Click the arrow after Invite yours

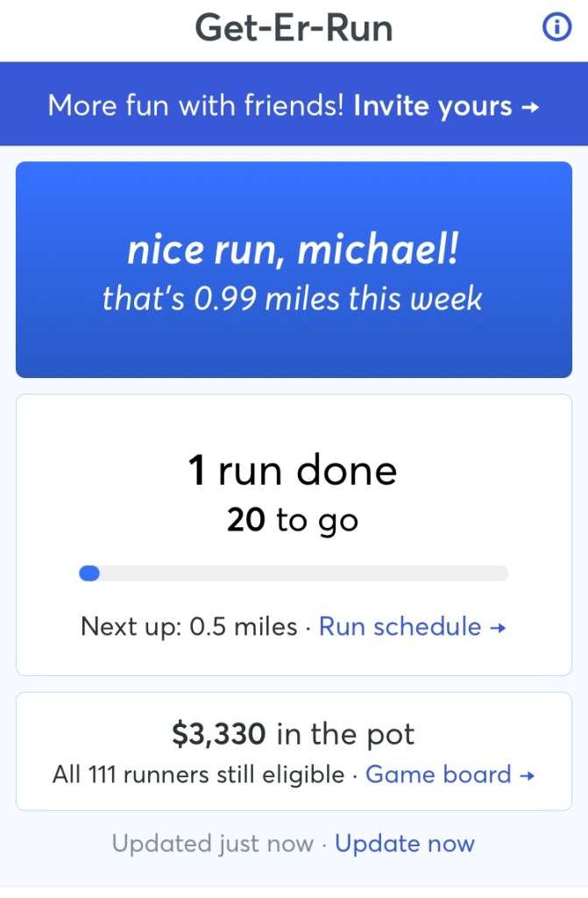click(x=529, y=107)
